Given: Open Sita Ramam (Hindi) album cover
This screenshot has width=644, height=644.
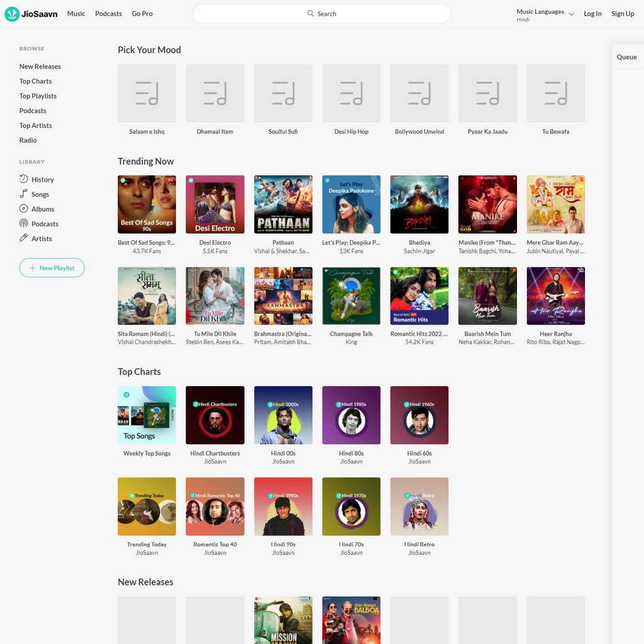Looking at the screenshot, I should pos(147,296).
